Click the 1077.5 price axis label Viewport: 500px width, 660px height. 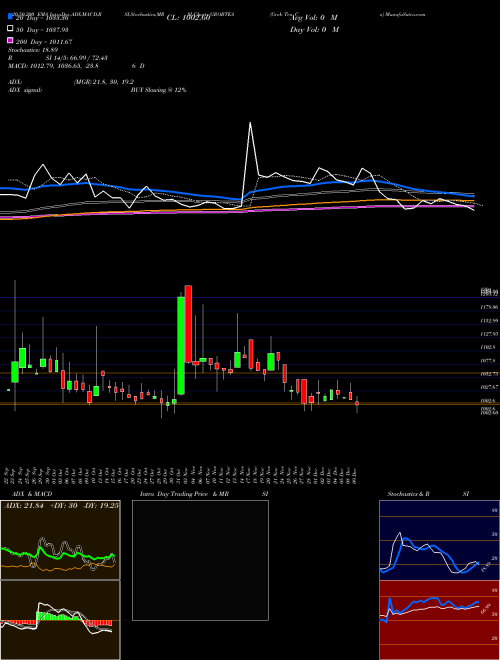pyautogui.click(x=489, y=361)
